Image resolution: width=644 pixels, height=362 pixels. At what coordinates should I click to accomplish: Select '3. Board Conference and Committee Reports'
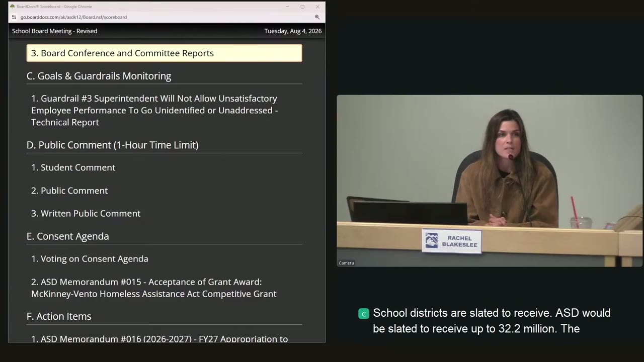click(x=164, y=53)
